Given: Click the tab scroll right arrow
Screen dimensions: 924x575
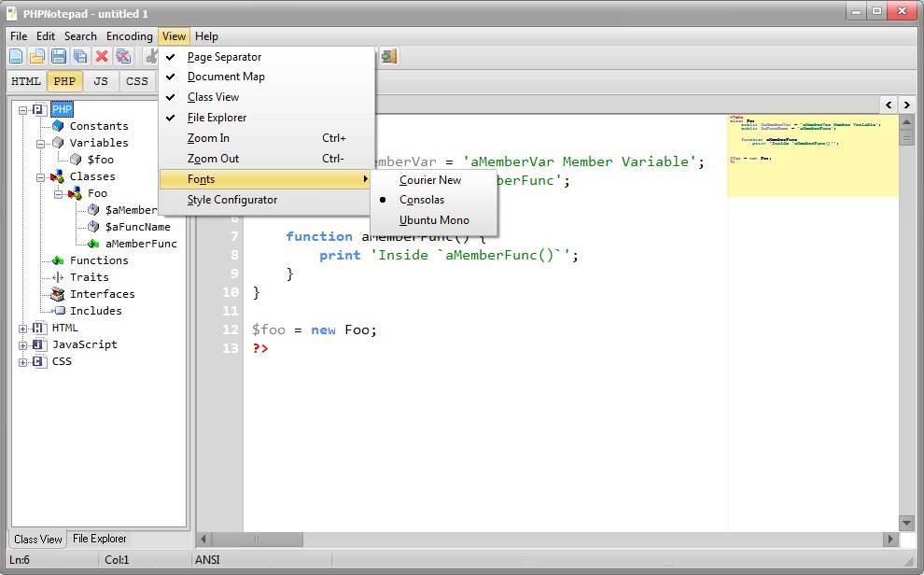Looking at the screenshot, I should pos(906,105).
